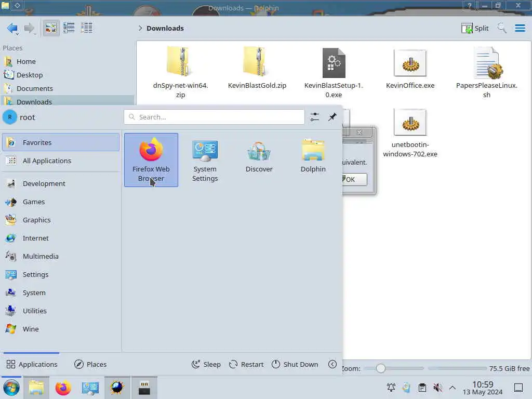The height and width of the screenshot is (399, 532).
Task: Switch Dolphin to Icons view mode
Action: [51, 28]
